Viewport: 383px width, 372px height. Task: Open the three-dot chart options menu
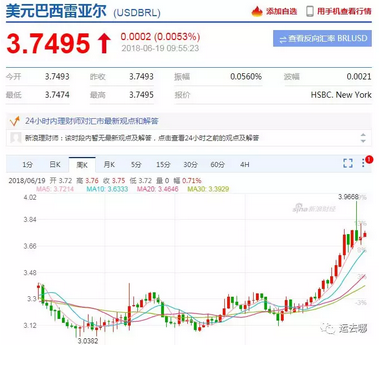click(363, 163)
